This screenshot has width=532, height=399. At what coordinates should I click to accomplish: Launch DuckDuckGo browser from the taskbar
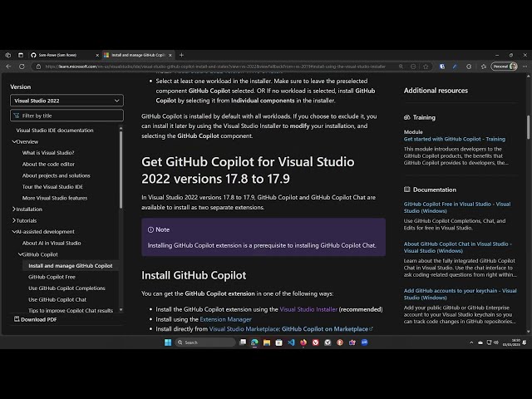point(340,342)
